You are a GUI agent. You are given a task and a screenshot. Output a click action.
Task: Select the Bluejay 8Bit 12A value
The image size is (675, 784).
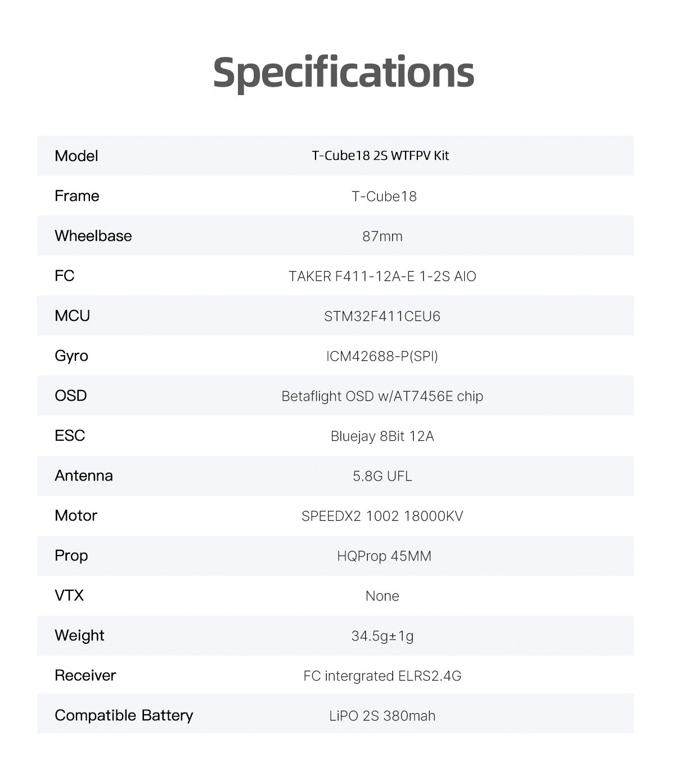[382, 436]
